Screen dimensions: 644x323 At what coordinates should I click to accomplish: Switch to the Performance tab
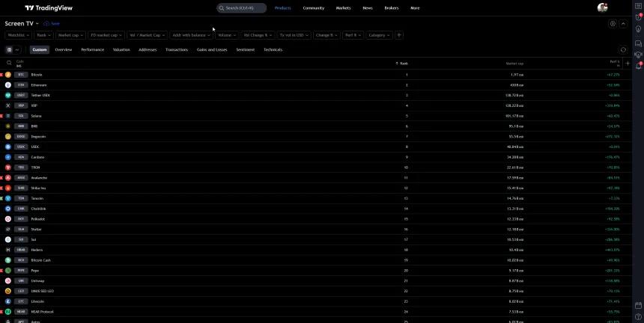click(x=92, y=49)
